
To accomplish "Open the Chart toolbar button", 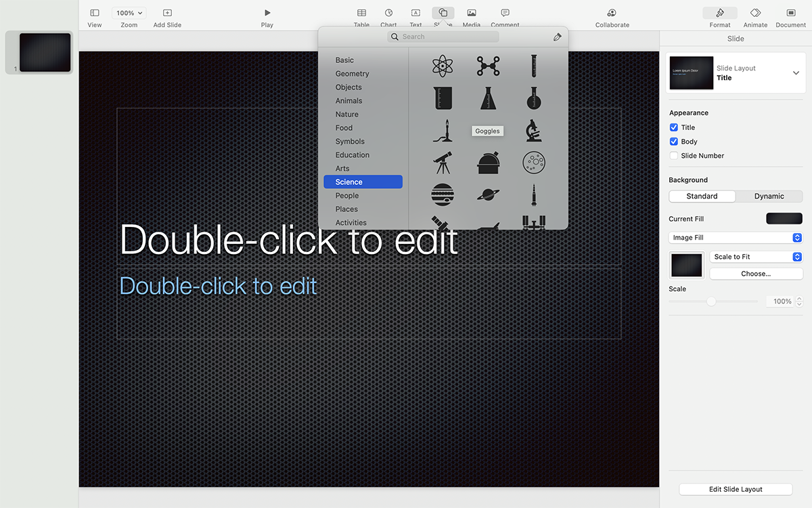I will click(388, 17).
